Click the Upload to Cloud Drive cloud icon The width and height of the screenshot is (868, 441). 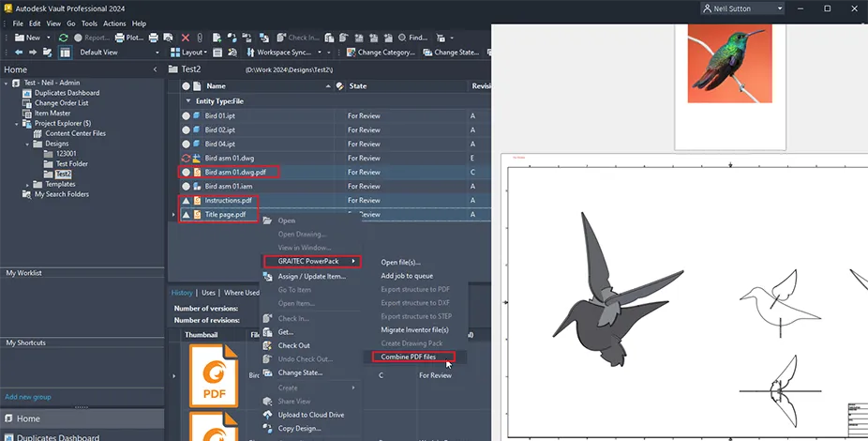pyautogui.click(x=267, y=415)
